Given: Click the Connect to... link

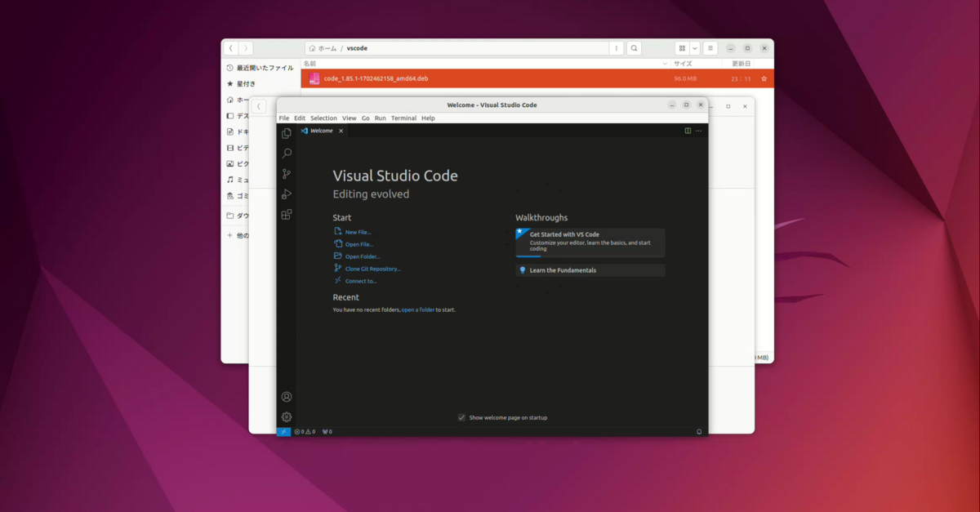Looking at the screenshot, I should (361, 281).
